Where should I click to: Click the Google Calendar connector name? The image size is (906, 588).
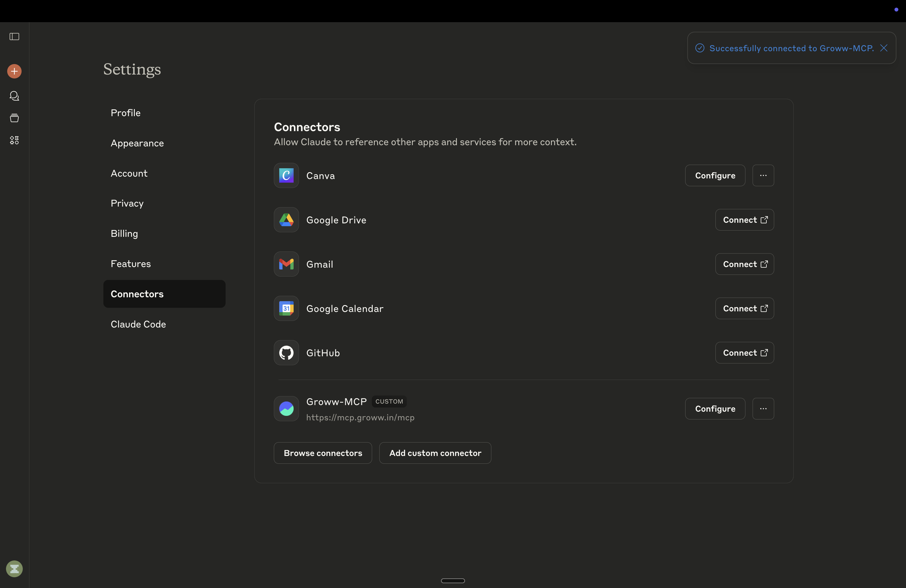345,308
